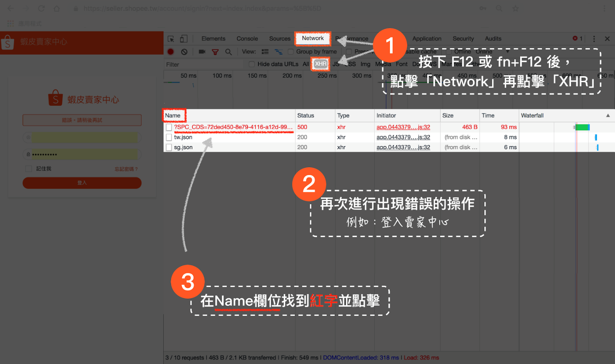Image resolution: width=615 pixels, height=364 pixels.
Task: Click the capture screenshots camera icon
Action: point(202,52)
